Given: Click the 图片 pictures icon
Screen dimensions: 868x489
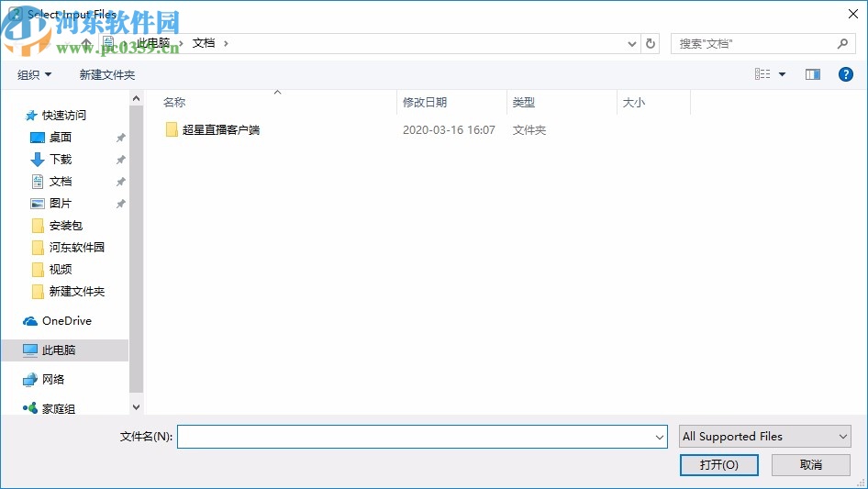Looking at the screenshot, I should click(37, 204).
